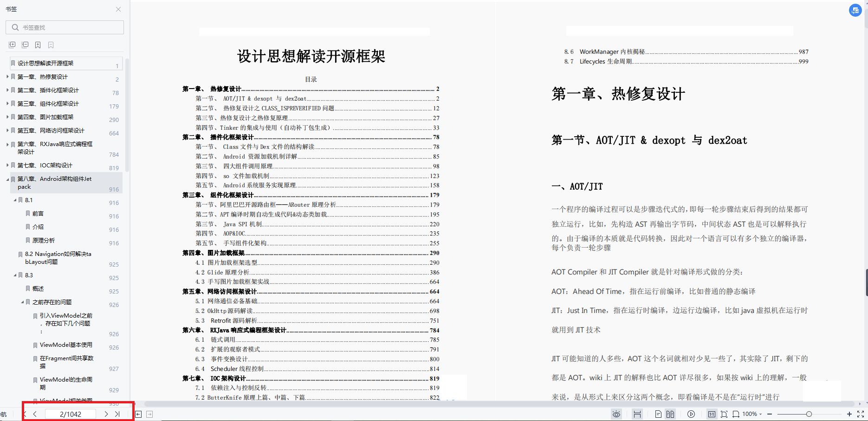
Task: Open the 引入ViewModel之前，存在如下几个问题 bookmark
Action: tap(66, 323)
